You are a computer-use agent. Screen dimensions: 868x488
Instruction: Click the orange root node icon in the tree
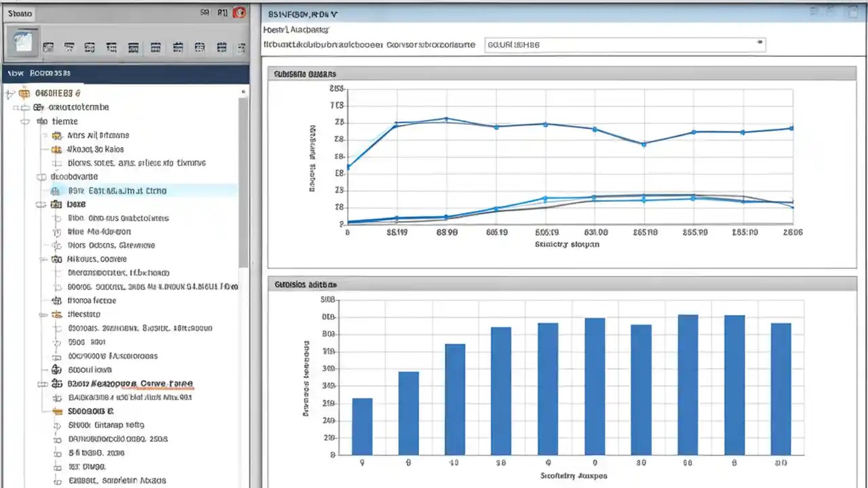click(24, 93)
